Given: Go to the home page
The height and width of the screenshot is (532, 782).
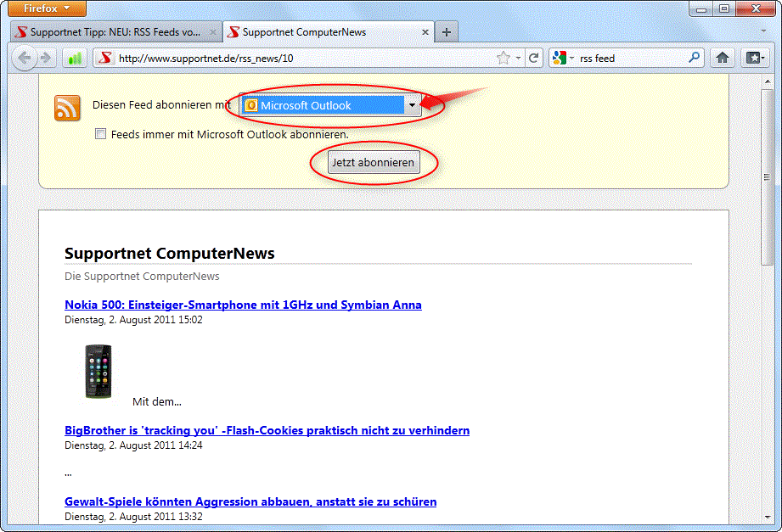Looking at the screenshot, I should tap(723, 58).
